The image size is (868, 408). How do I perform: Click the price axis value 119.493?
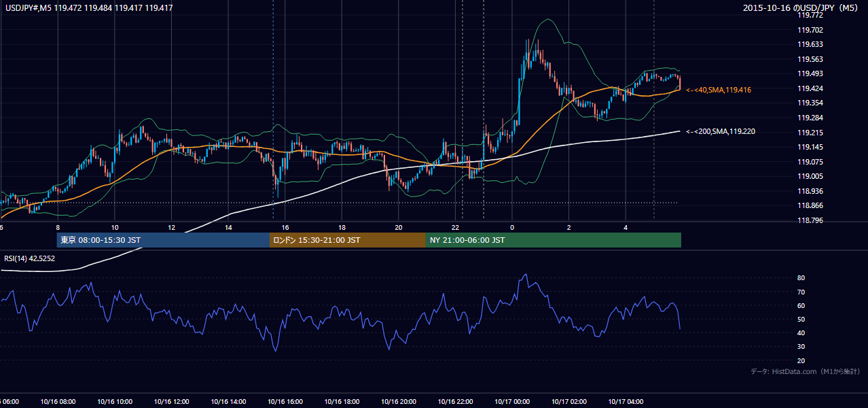[x=810, y=73]
